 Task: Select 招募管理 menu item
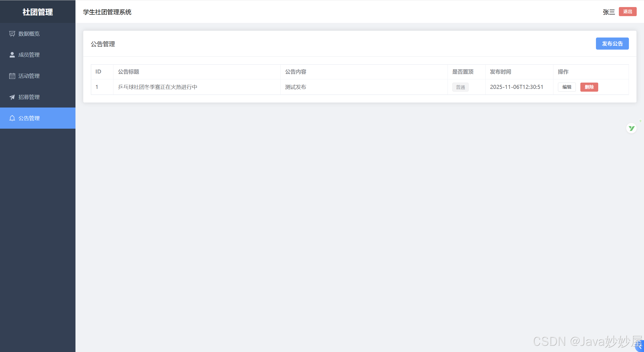[x=38, y=97]
